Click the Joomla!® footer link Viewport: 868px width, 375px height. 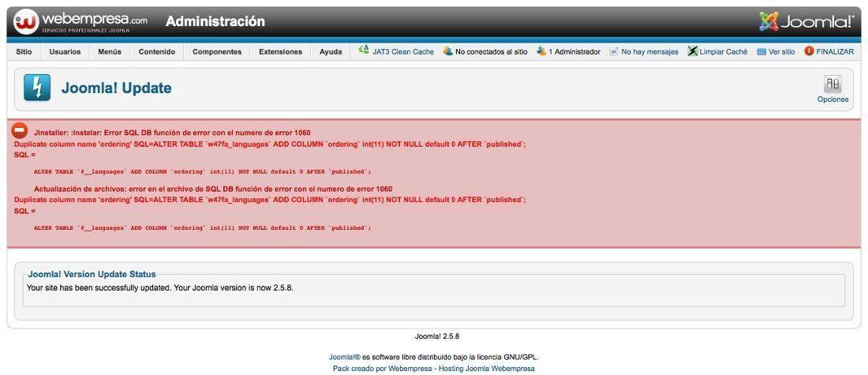pos(344,358)
